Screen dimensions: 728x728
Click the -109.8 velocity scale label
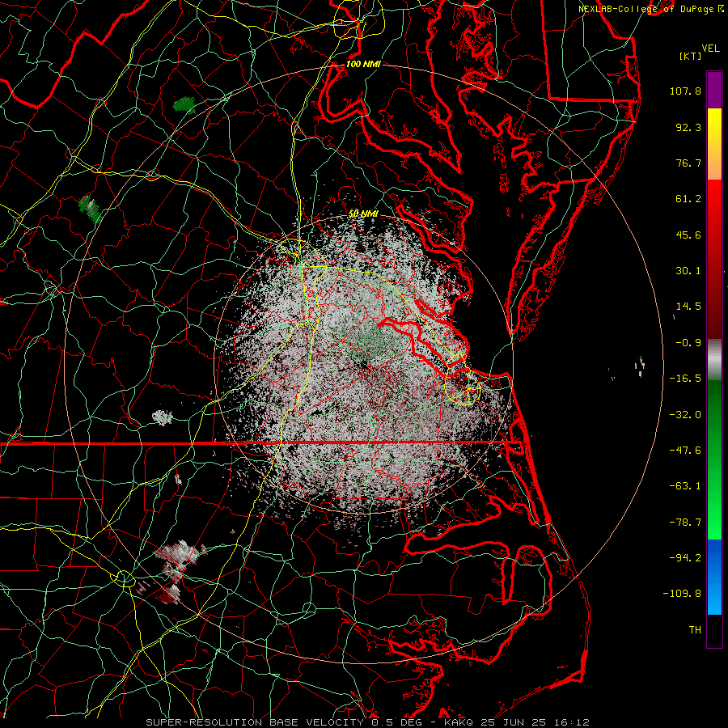(x=682, y=594)
